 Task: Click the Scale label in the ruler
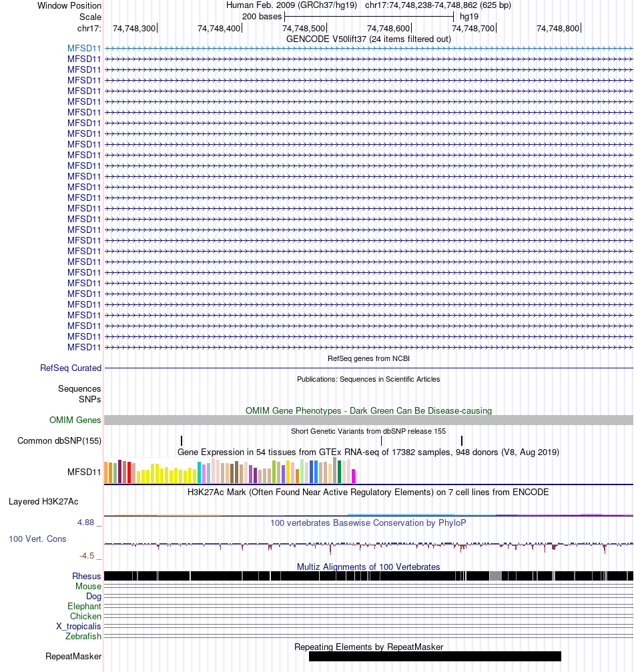click(x=91, y=17)
